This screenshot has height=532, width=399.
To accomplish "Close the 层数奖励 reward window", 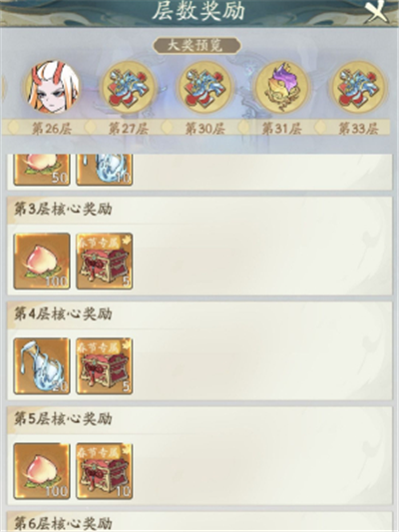I will [x=377, y=12].
